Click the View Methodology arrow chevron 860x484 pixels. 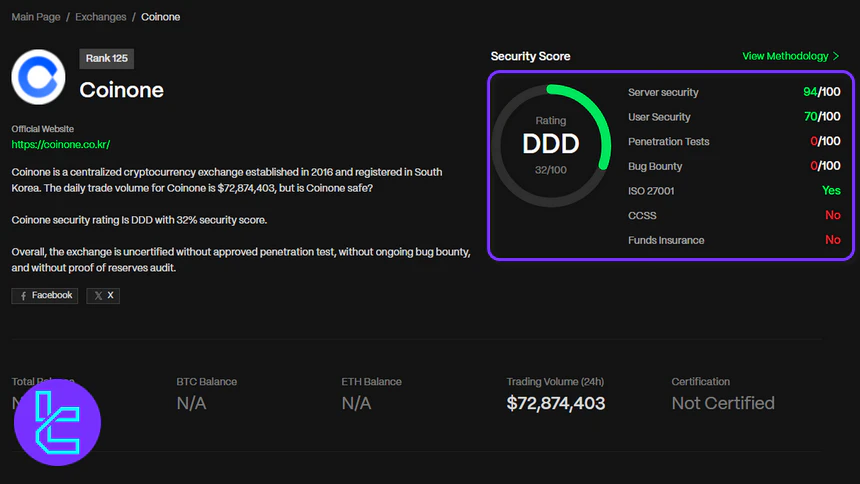click(836, 56)
